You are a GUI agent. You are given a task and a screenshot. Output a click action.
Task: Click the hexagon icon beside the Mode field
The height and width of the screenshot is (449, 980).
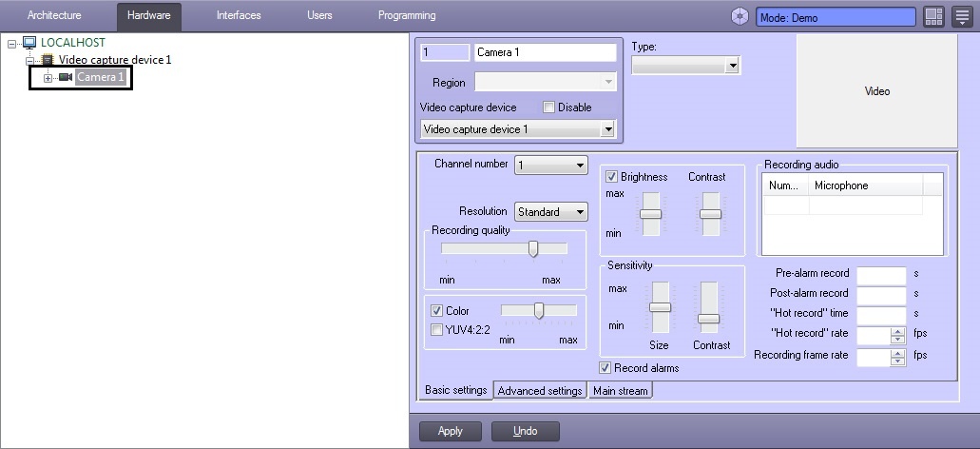pos(740,16)
